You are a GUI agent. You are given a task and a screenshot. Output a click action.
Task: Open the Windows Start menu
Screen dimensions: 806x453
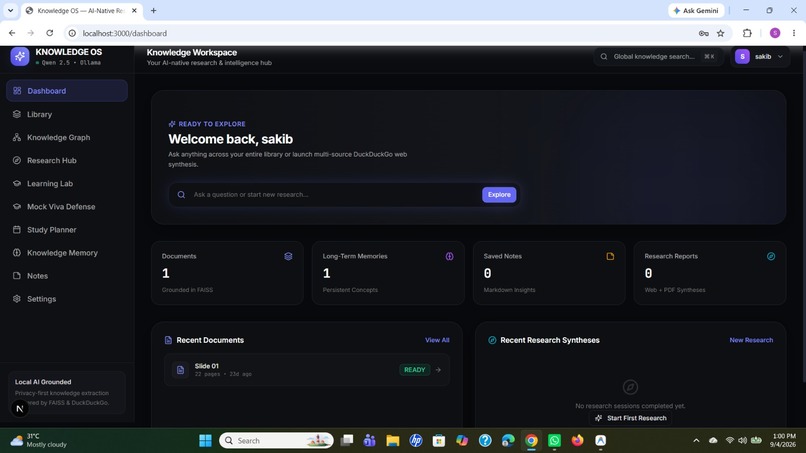pyautogui.click(x=205, y=441)
